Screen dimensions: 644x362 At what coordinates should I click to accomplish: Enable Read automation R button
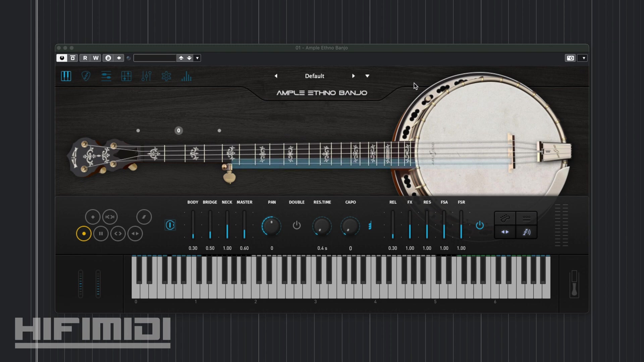point(85,58)
